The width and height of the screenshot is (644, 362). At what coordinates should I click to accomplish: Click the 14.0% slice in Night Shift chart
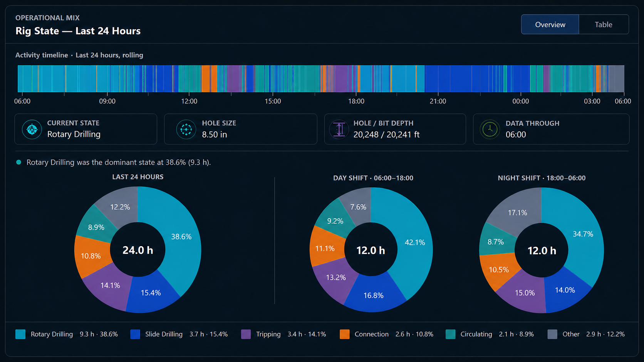coord(565,290)
